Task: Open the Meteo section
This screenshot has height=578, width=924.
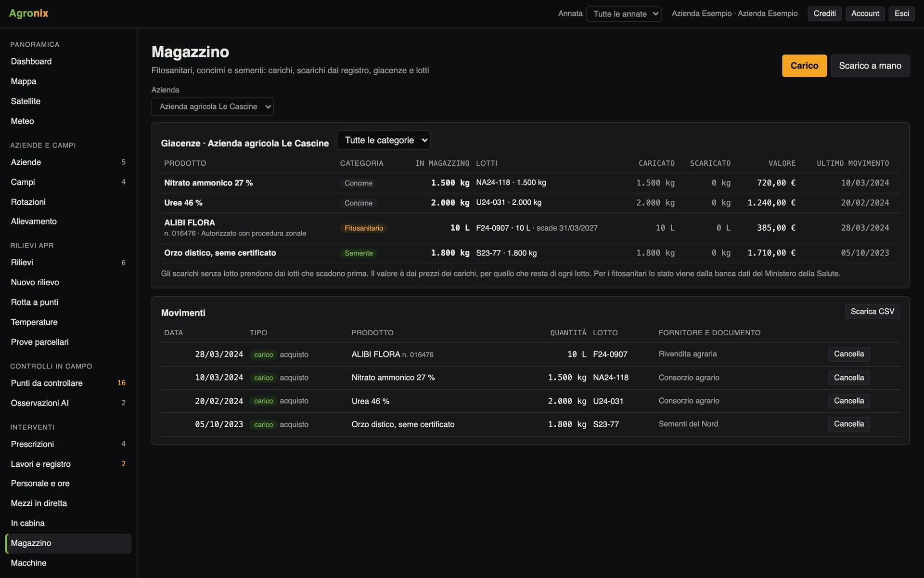Action: pos(68,121)
